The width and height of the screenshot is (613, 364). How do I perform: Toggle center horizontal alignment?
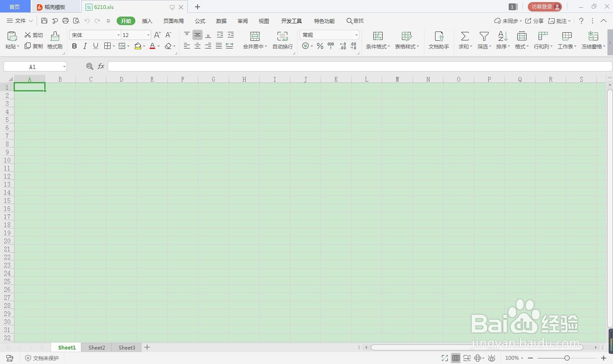[x=198, y=46]
